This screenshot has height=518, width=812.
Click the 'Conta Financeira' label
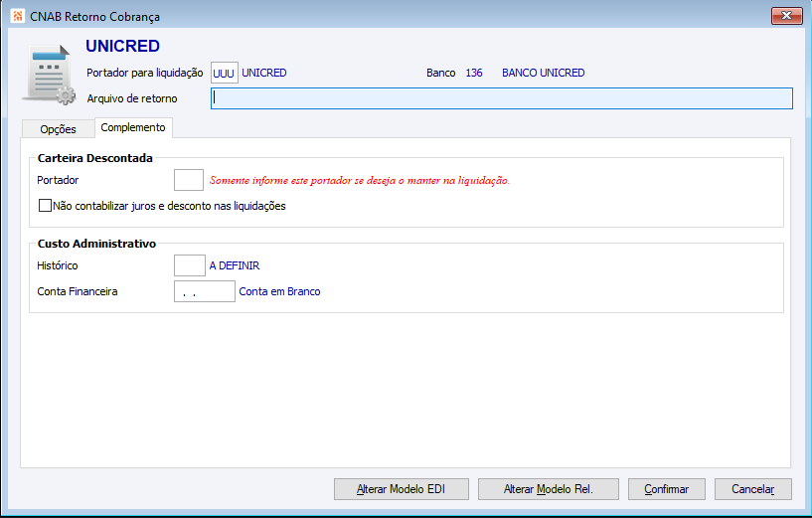pyautogui.click(x=78, y=291)
